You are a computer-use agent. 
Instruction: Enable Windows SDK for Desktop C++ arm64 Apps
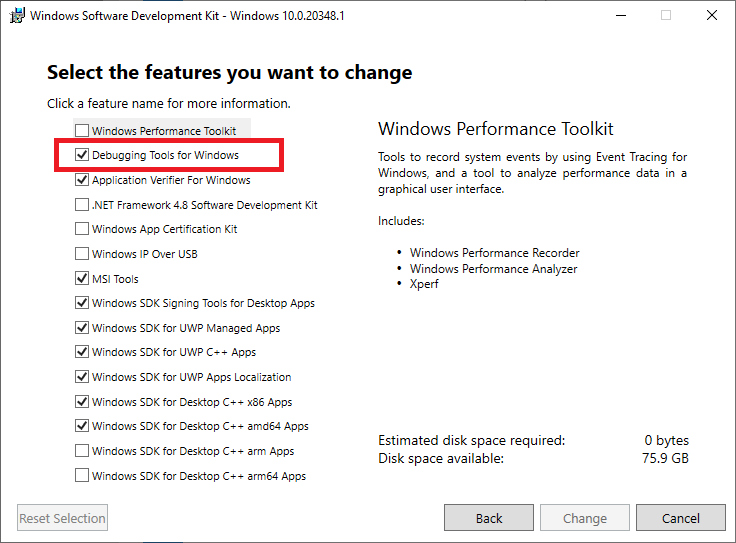click(x=82, y=475)
